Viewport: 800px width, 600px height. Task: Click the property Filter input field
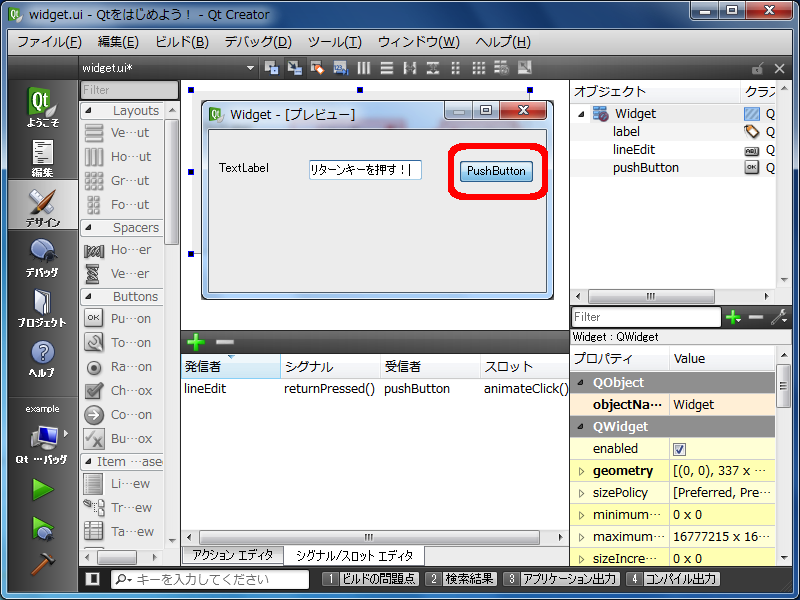(645, 317)
